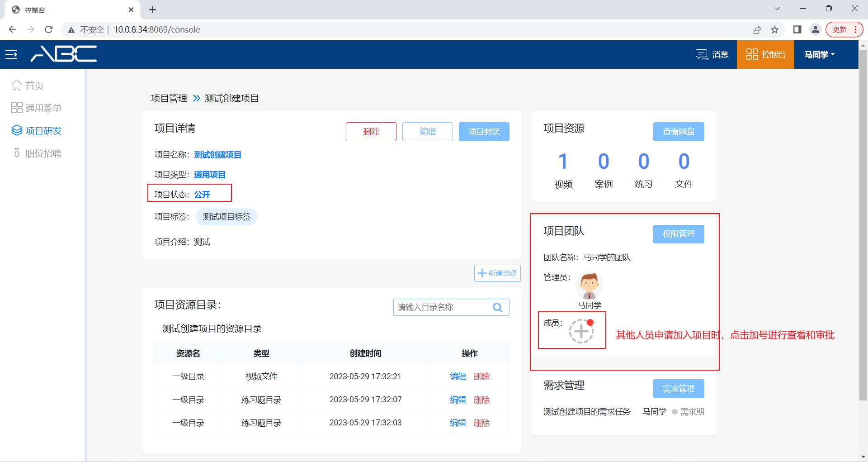Delete the row created 17:32:03
This screenshot has width=868, height=462.
[481, 423]
